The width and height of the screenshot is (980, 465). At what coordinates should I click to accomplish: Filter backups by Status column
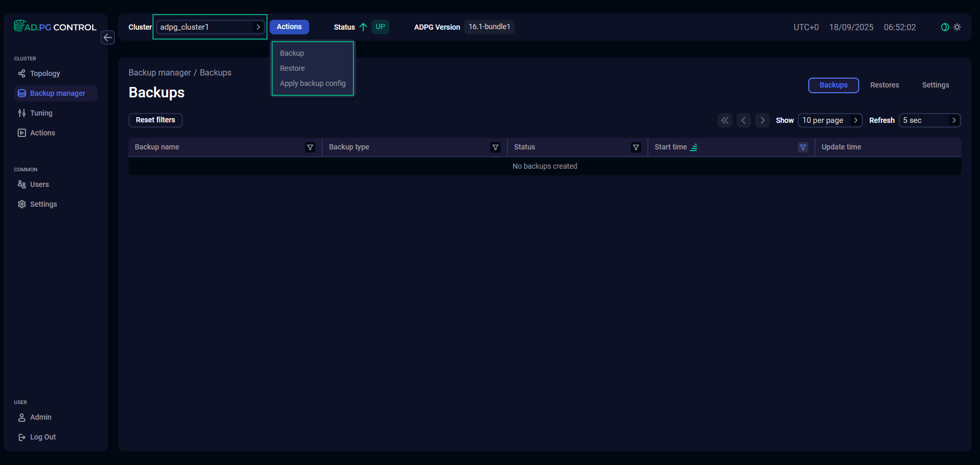635,147
